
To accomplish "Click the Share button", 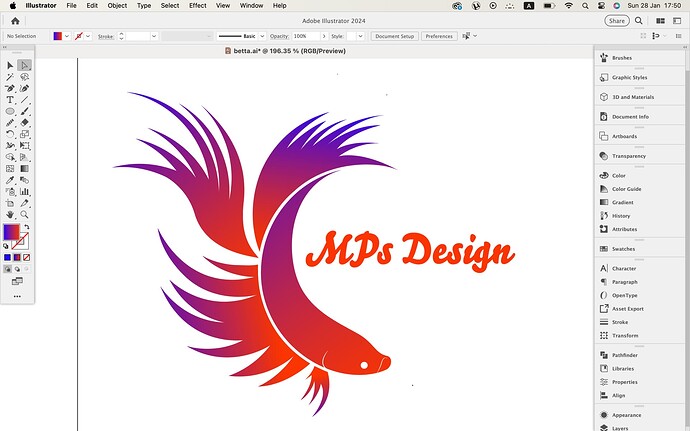I will tap(617, 21).
